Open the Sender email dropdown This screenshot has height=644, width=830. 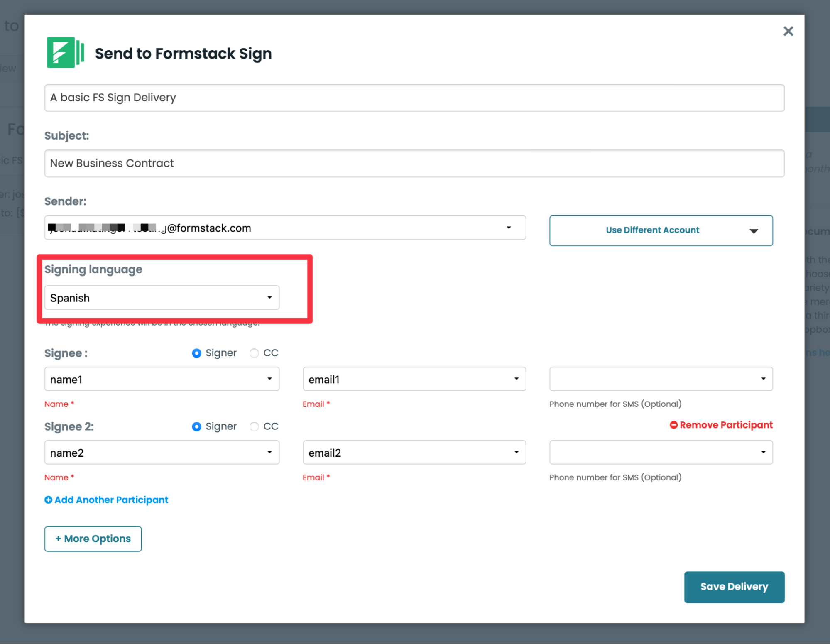(x=285, y=228)
